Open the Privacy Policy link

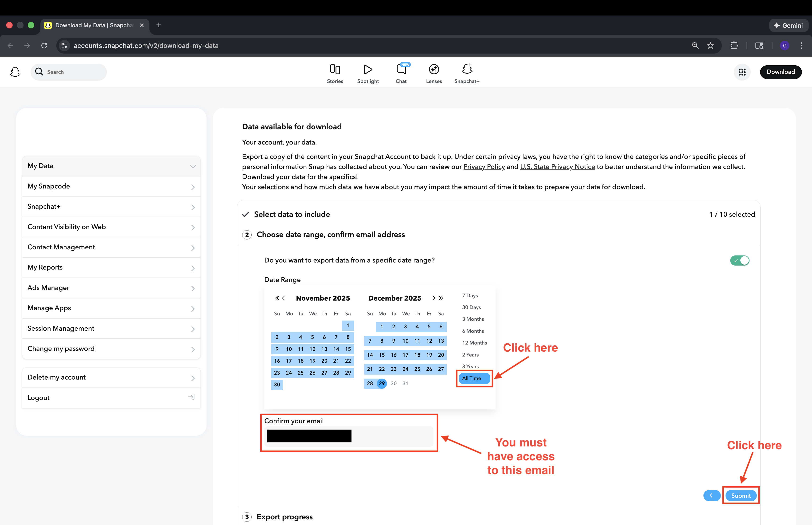pyautogui.click(x=484, y=167)
